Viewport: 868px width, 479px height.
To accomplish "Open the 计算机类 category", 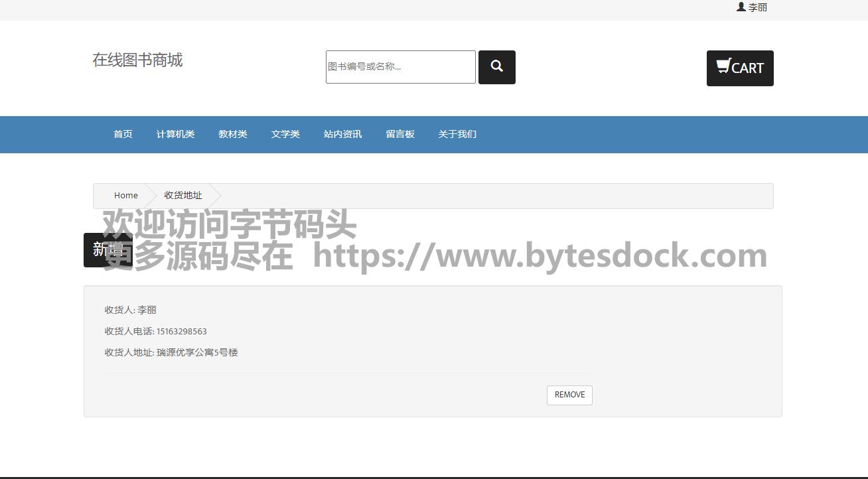I will point(175,134).
